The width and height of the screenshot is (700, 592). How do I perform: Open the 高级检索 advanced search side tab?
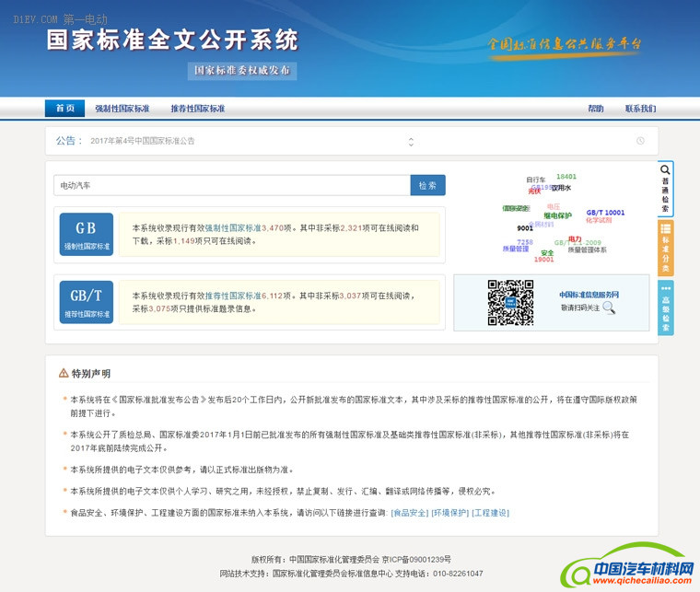[666, 308]
